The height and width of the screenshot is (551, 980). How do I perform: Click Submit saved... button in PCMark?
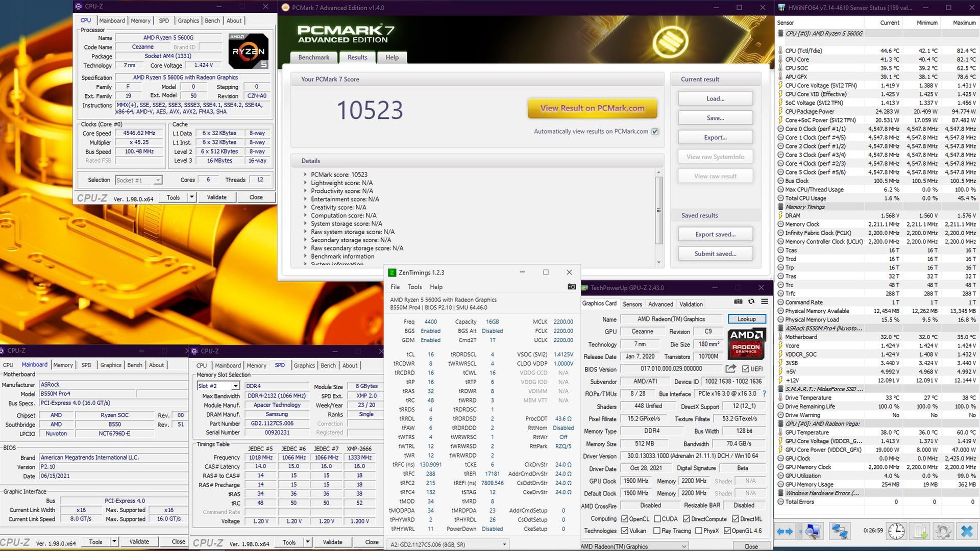tap(715, 254)
